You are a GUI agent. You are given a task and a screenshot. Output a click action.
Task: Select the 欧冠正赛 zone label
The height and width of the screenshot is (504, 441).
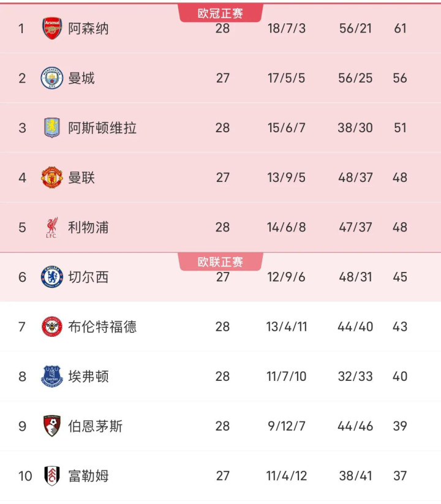click(221, 13)
